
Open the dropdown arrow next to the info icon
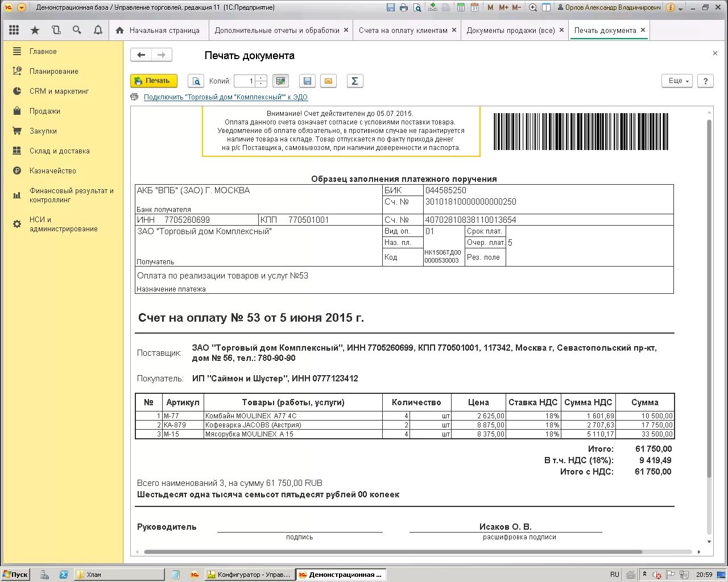click(x=681, y=9)
